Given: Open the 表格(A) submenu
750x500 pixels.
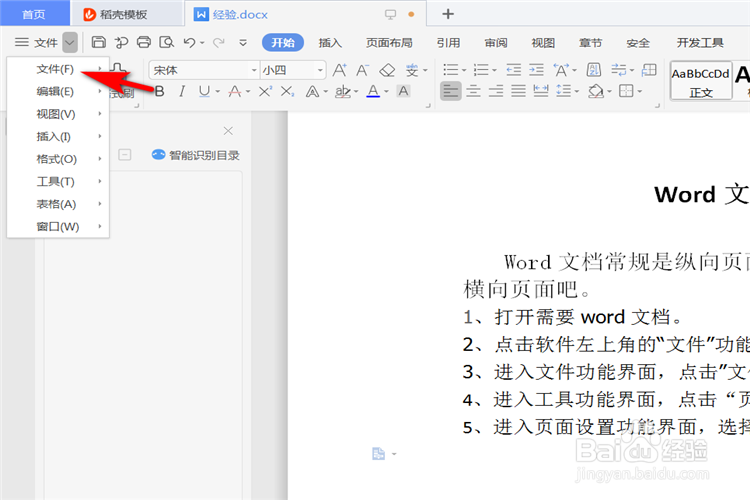Looking at the screenshot, I should [x=58, y=204].
